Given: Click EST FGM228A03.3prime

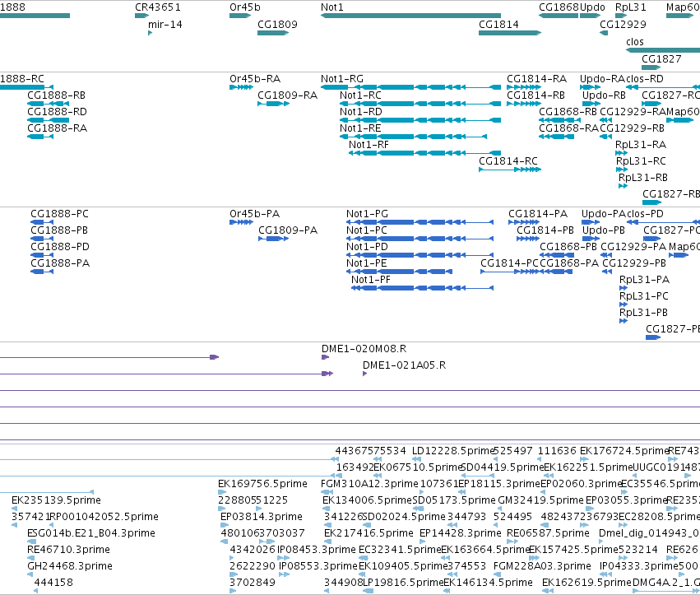Looking at the screenshot, I should pos(497,574).
